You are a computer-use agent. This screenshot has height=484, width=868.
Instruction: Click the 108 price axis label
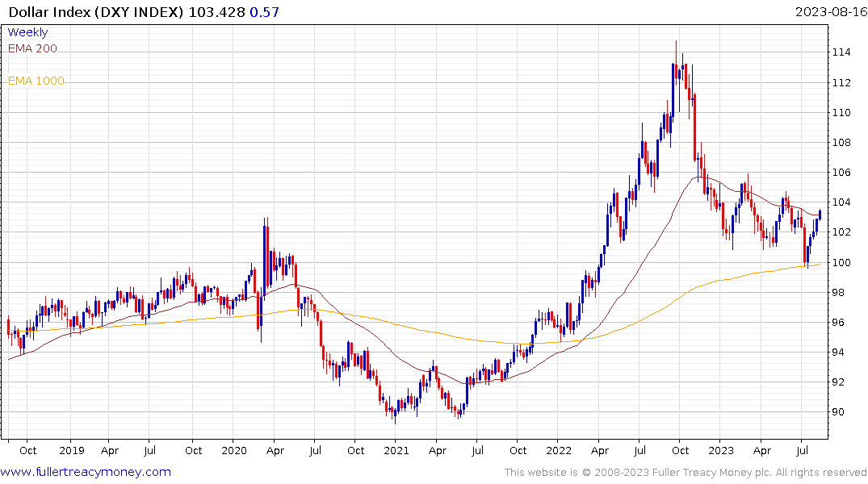pos(841,143)
